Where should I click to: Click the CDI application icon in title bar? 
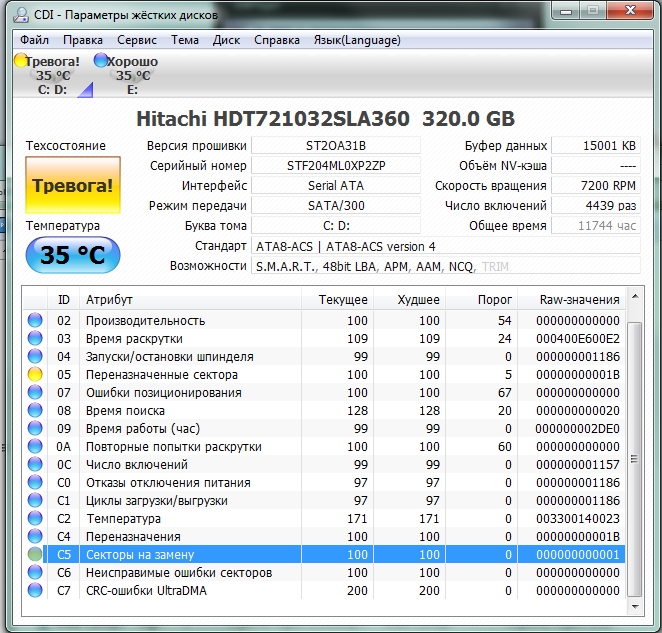20,15
